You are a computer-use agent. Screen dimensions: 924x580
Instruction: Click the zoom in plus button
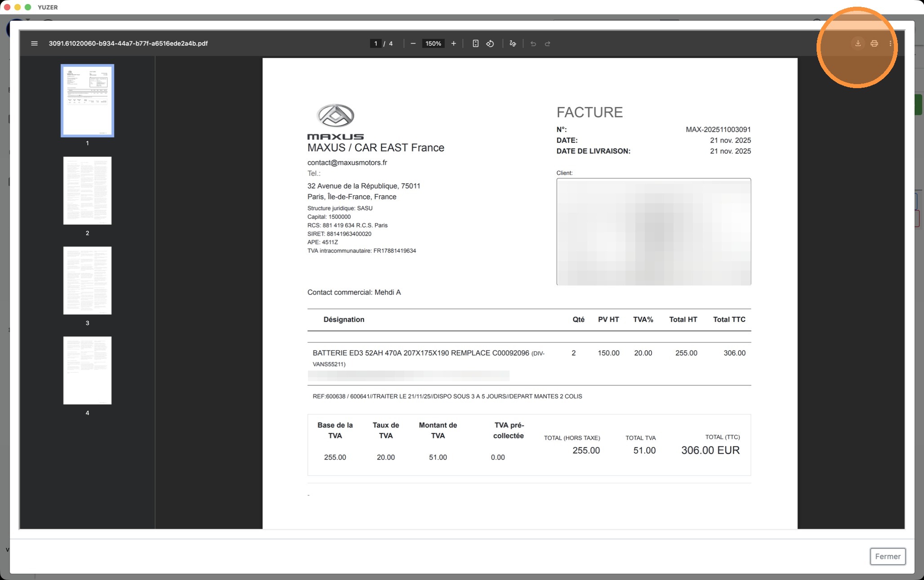tap(453, 44)
